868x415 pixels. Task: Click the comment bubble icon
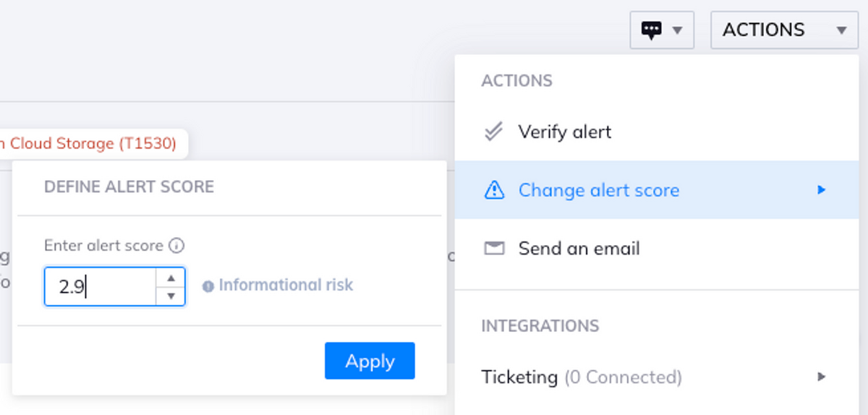(652, 30)
